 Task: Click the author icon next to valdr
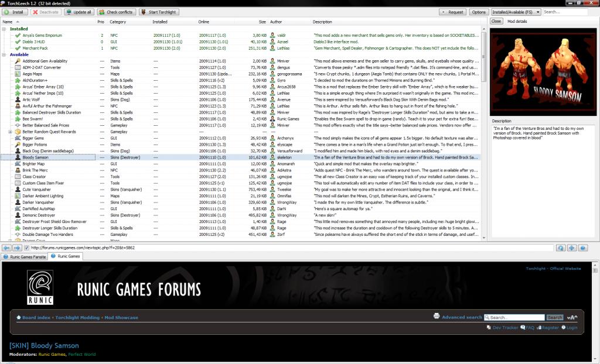(x=272, y=35)
